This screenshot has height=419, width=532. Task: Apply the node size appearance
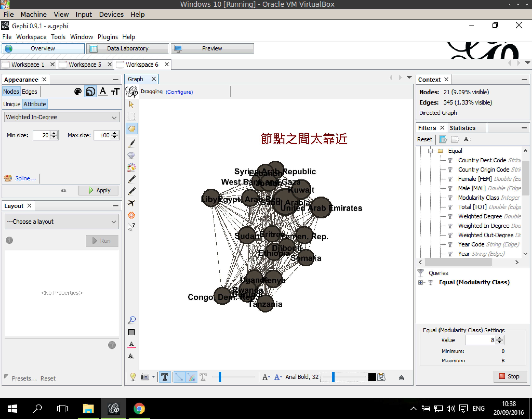click(x=99, y=190)
